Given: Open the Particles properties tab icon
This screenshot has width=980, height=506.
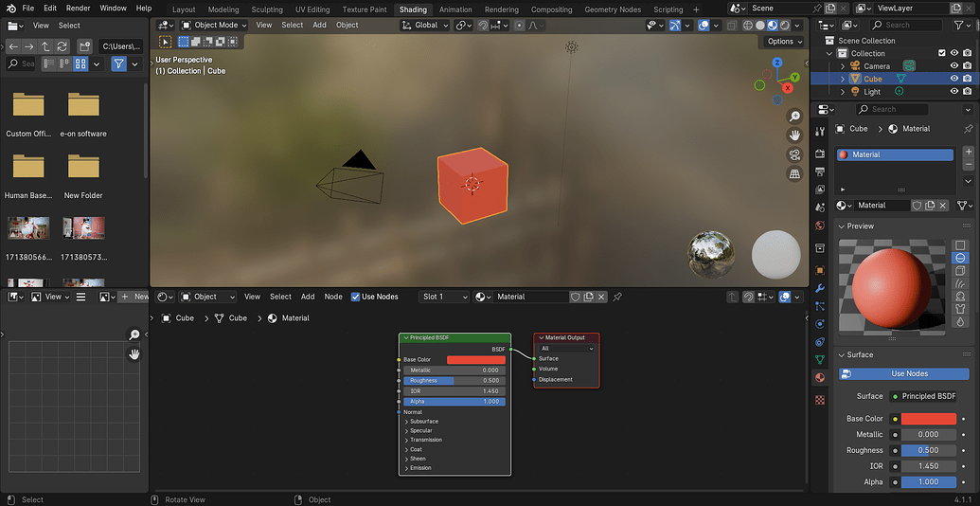Looking at the screenshot, I should click(820, 306).
